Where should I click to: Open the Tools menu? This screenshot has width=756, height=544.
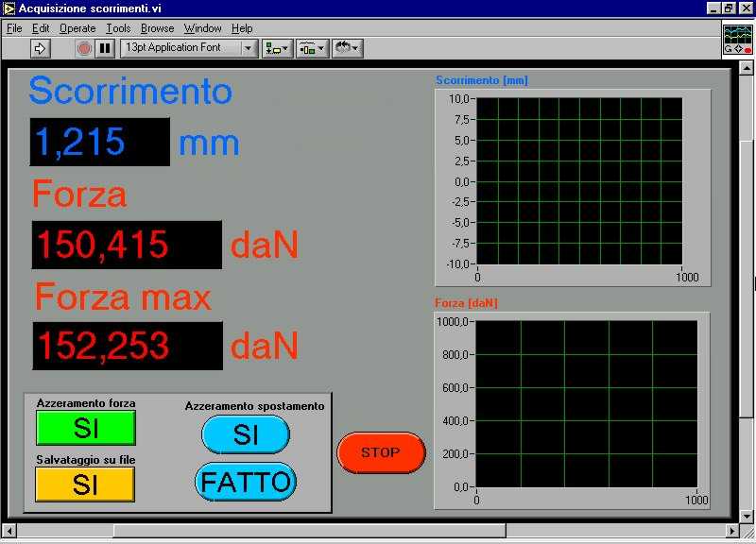[118, 28]
